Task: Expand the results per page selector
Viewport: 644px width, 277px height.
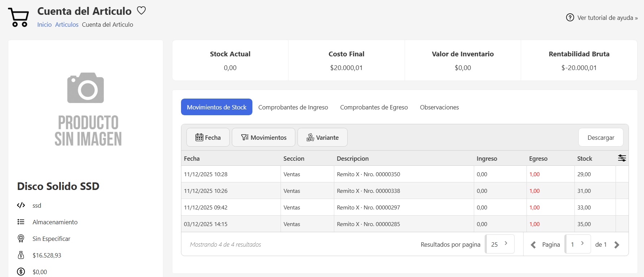Action: pos(500,244)
